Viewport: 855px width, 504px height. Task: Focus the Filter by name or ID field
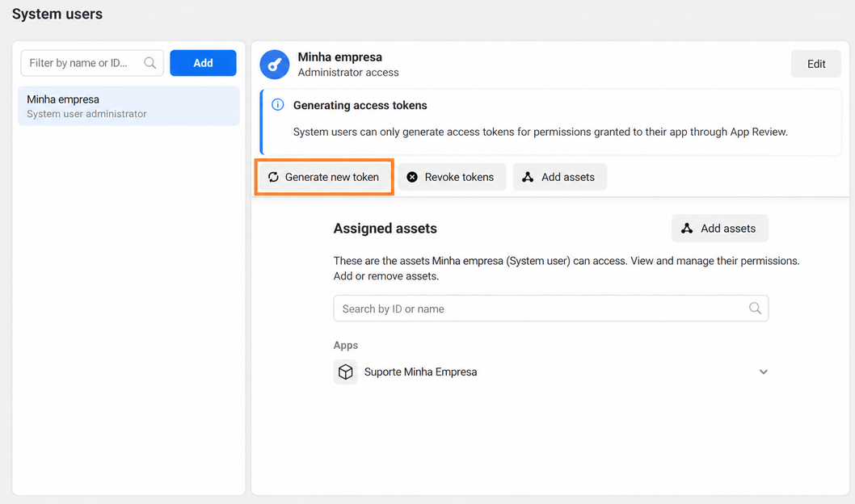[x=92, y=63]
